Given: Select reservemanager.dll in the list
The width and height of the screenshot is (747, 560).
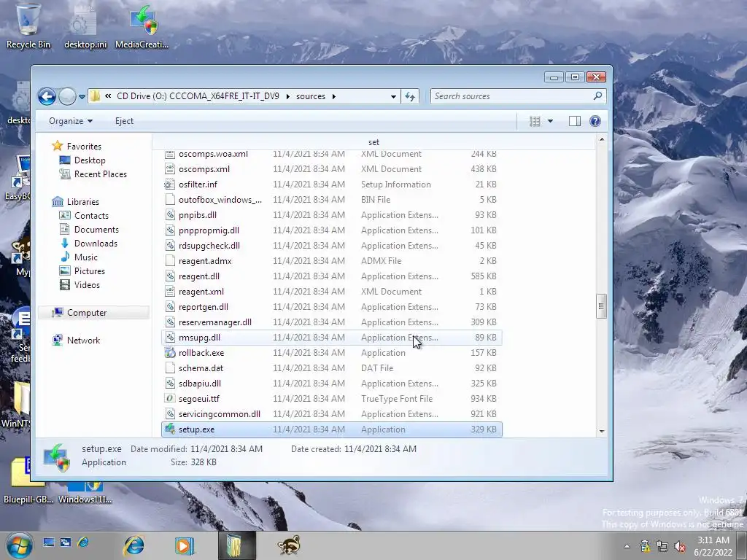Looking at the screenshot, I should (332, 322).
